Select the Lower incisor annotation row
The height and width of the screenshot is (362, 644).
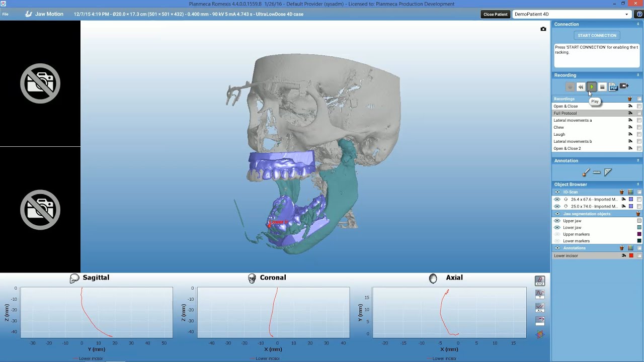click(x=597, y=255)
